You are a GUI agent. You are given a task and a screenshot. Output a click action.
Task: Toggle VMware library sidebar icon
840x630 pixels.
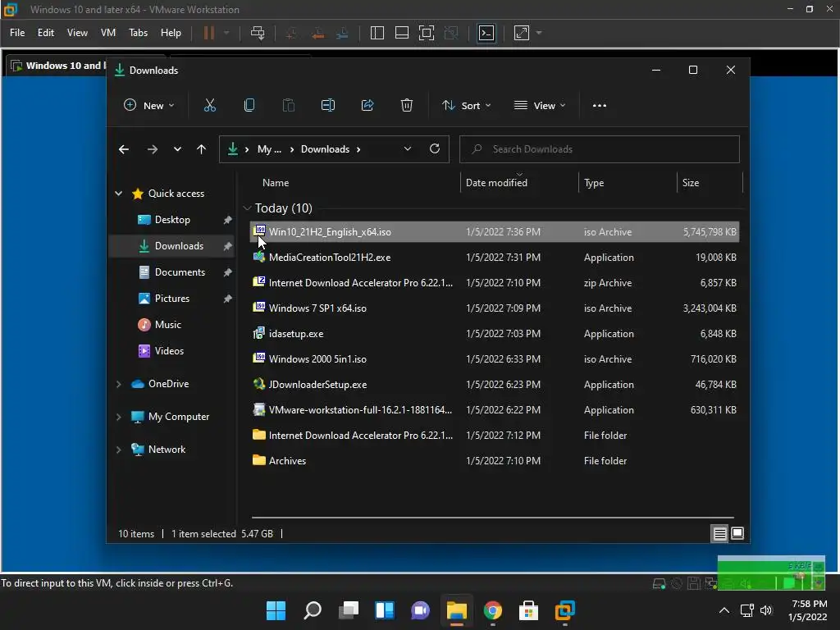click(x=377, y=33)
